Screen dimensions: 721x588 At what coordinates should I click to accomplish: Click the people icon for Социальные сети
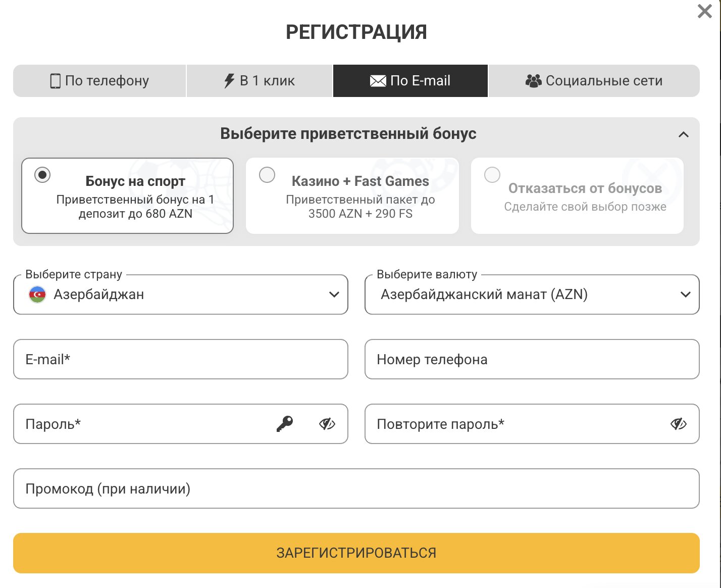coord(533,81)
